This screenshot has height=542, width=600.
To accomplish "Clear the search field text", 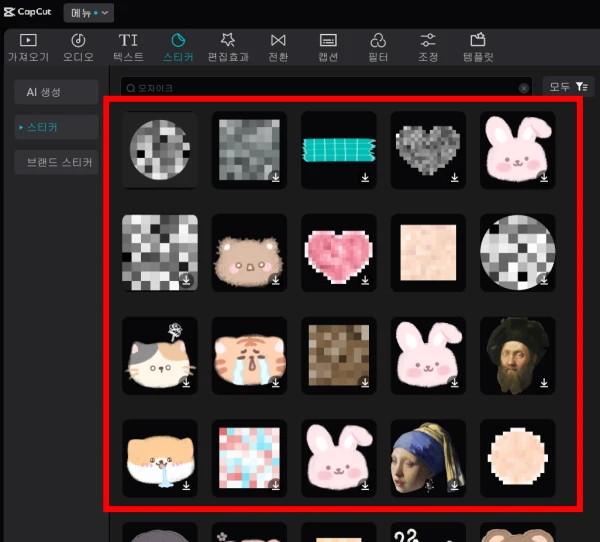I will (x=524, y=88).
